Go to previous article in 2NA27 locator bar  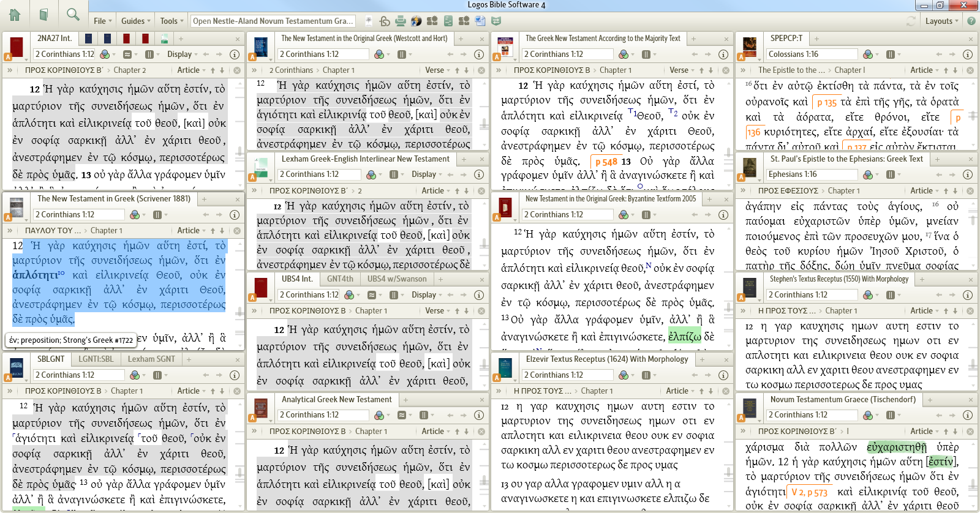pyautogui.click(x=213, y=70)
